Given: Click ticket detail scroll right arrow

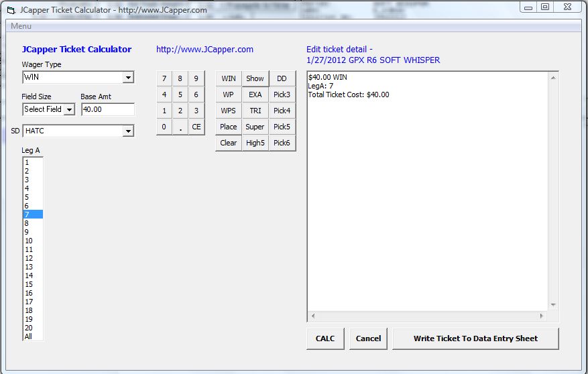Looking at the screenshot, I should [x=542, y=316].
